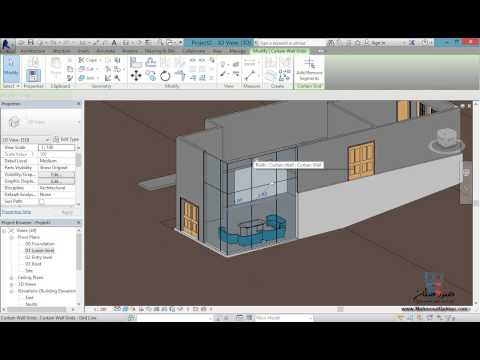Collapse the Elevations (Building Elevation) node

[x=11, y=291]
